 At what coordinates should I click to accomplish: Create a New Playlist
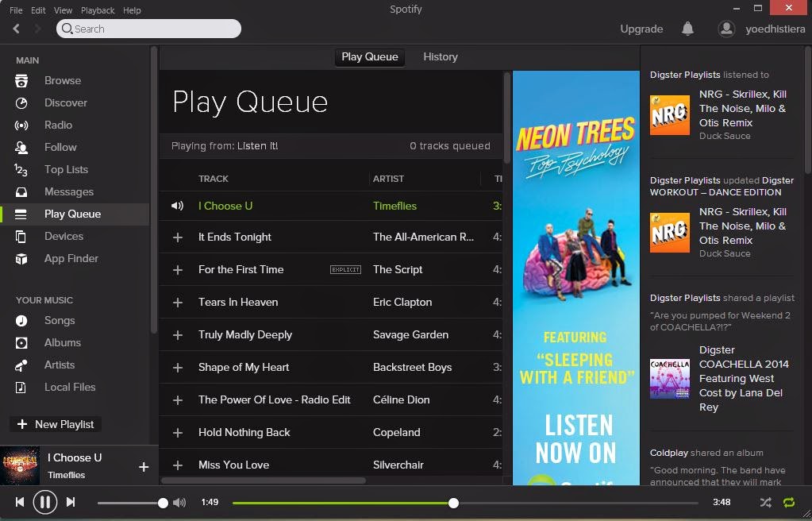pos(56,424)
